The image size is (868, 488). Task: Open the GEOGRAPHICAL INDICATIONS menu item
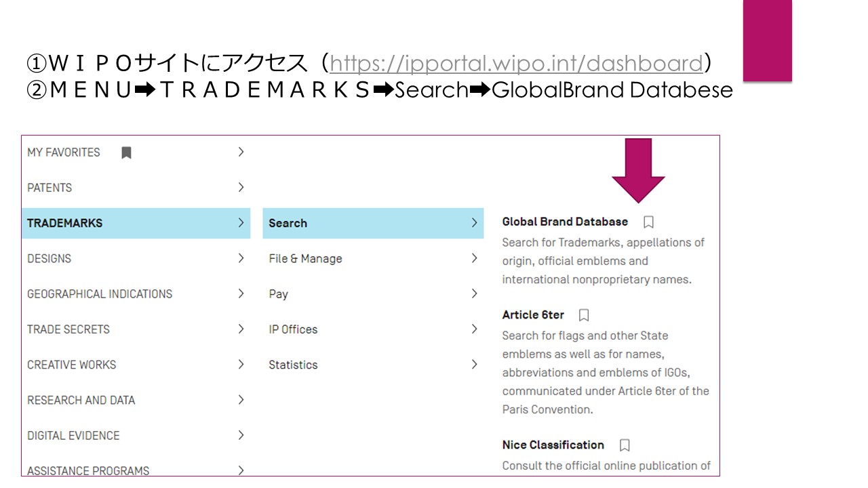click(x=100, y=294)
